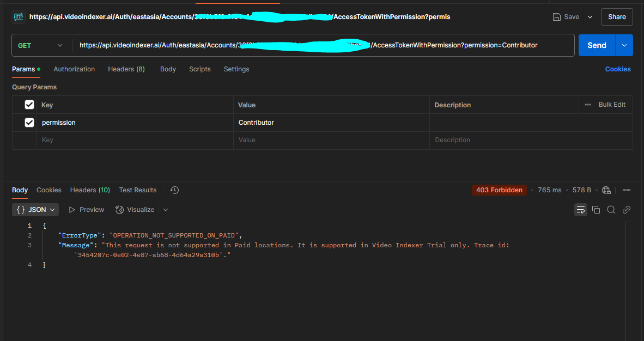Click the "Message" key in response JSON
This screenshot has height=341, width=644.
coord(76,245)
